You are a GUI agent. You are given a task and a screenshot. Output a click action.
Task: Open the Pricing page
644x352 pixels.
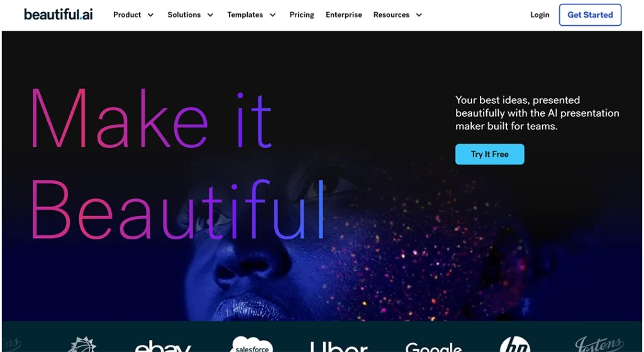[x=302, y=15]
